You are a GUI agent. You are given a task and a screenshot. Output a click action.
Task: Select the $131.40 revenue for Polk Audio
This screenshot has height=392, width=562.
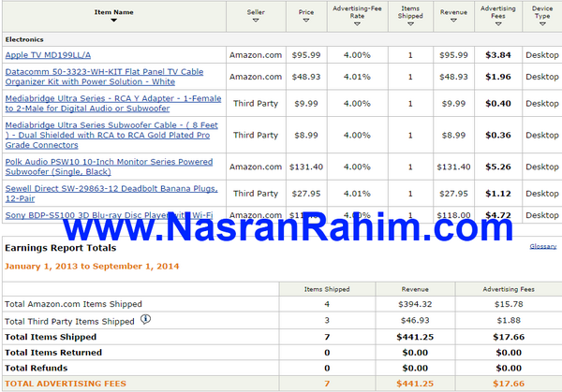[453, 167]
